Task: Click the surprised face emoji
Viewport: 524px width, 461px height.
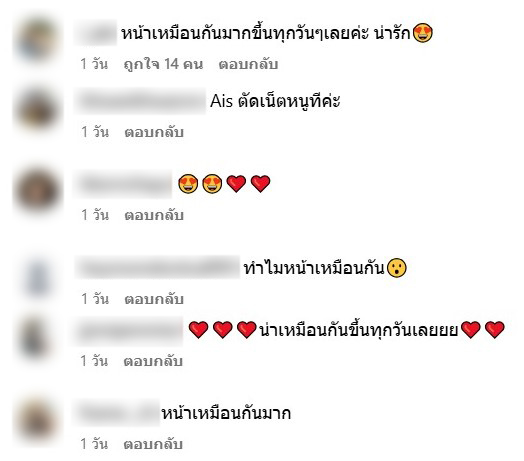Action: [397, 268]
